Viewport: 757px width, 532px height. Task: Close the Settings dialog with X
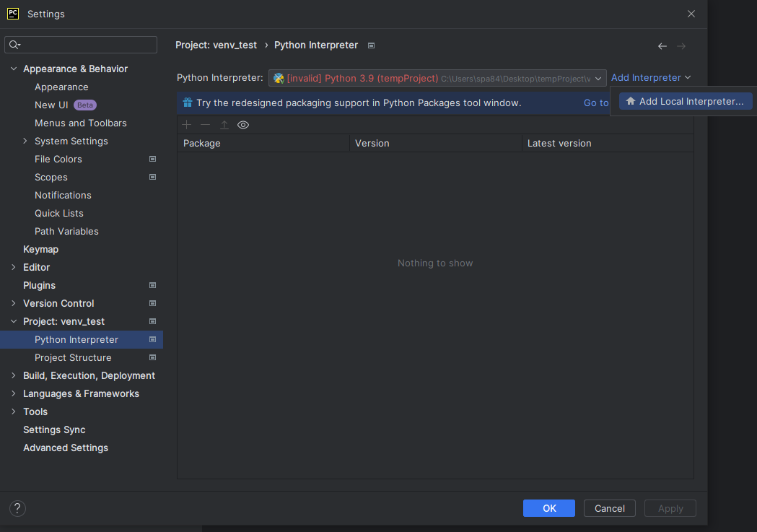point(691,14)
